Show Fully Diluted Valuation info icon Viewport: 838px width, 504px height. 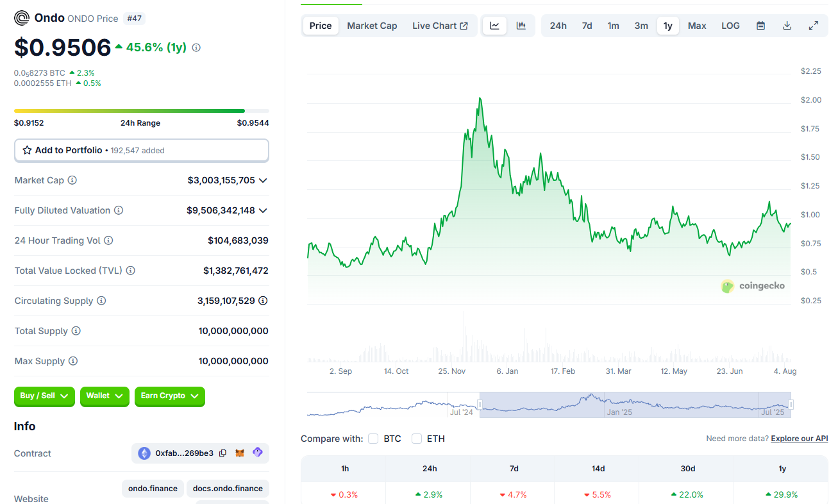119,210
